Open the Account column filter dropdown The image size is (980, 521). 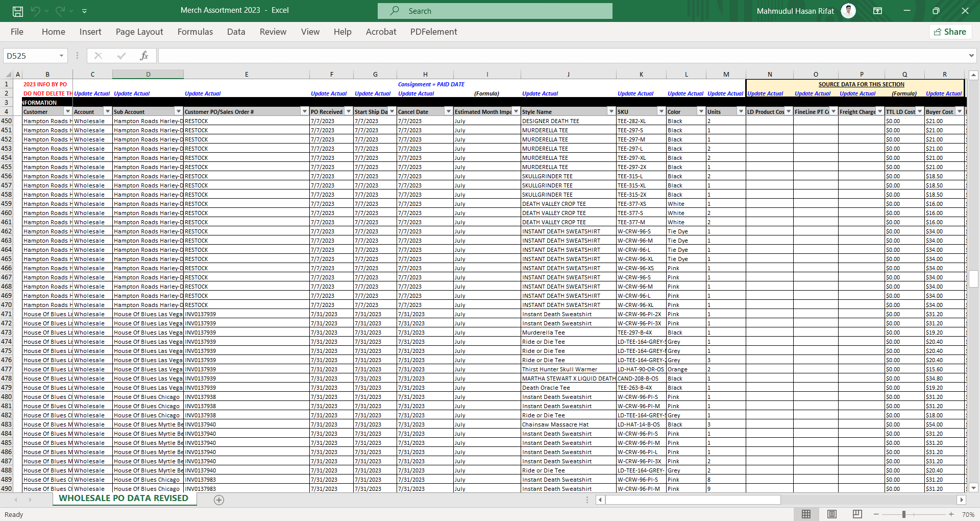[107, 111]
